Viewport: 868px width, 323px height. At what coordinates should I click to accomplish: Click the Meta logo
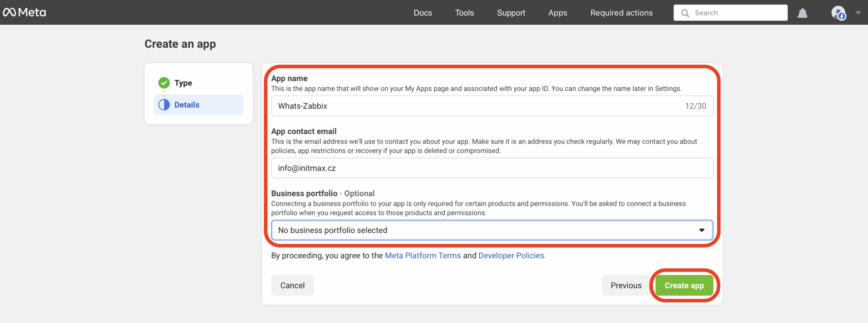(x=24, y=13)
